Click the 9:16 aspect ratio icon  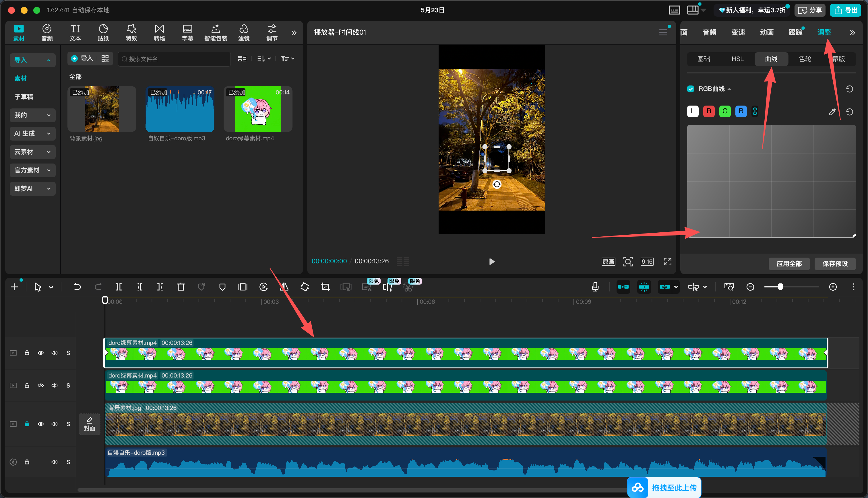tap(647, 262)
